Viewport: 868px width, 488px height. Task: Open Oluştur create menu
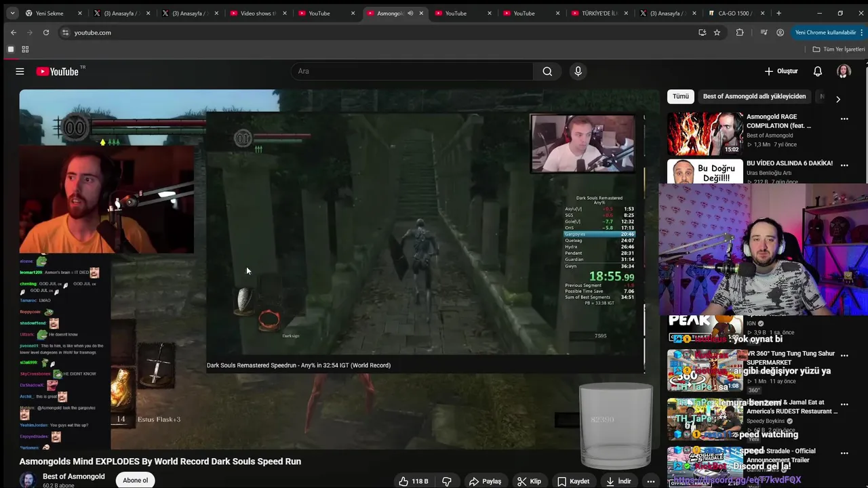pos(781,71)
